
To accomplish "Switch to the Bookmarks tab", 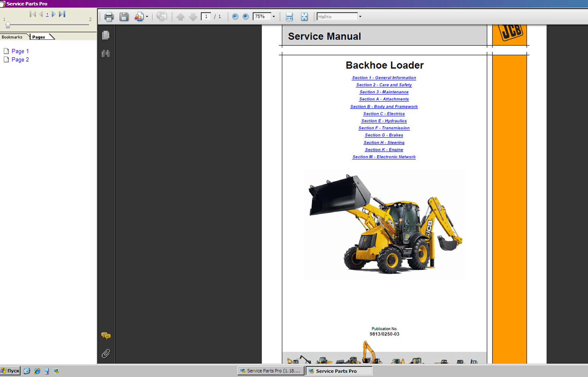I will pyautogui.click(x=12, y=37).
